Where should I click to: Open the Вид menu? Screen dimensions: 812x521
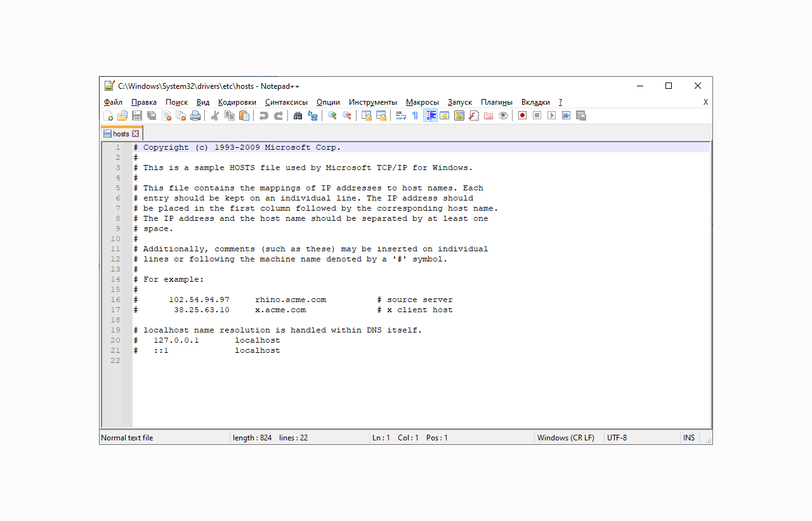(x=203, y=102)
